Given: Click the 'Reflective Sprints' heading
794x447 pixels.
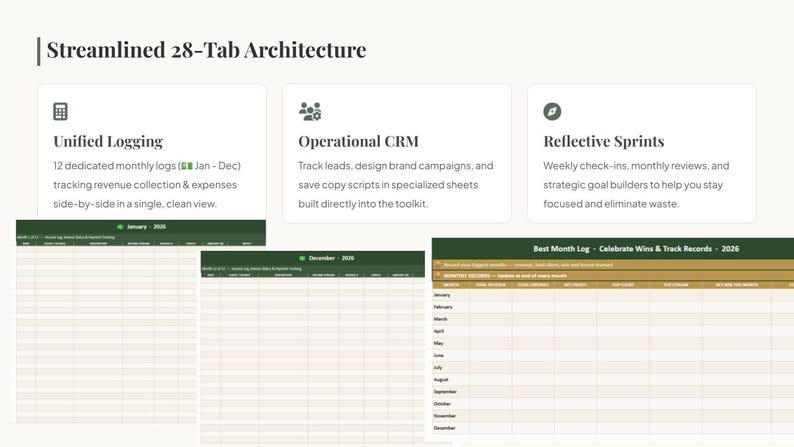Looking at the screenshot, I should [604, 141].
